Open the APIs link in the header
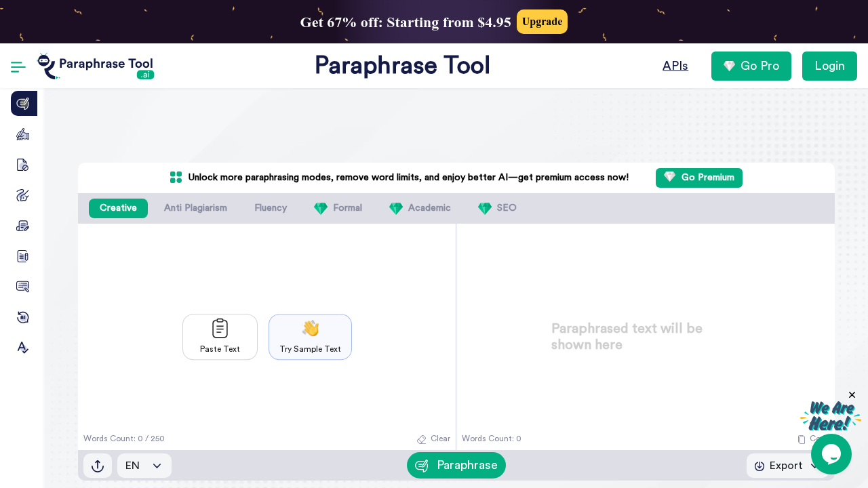The image size is (868, 488). [675, 66]
